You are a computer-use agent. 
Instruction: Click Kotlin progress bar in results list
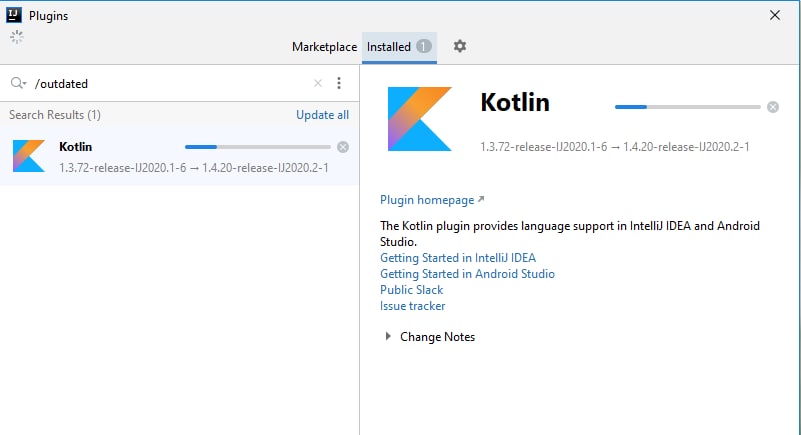coord(257,147)
